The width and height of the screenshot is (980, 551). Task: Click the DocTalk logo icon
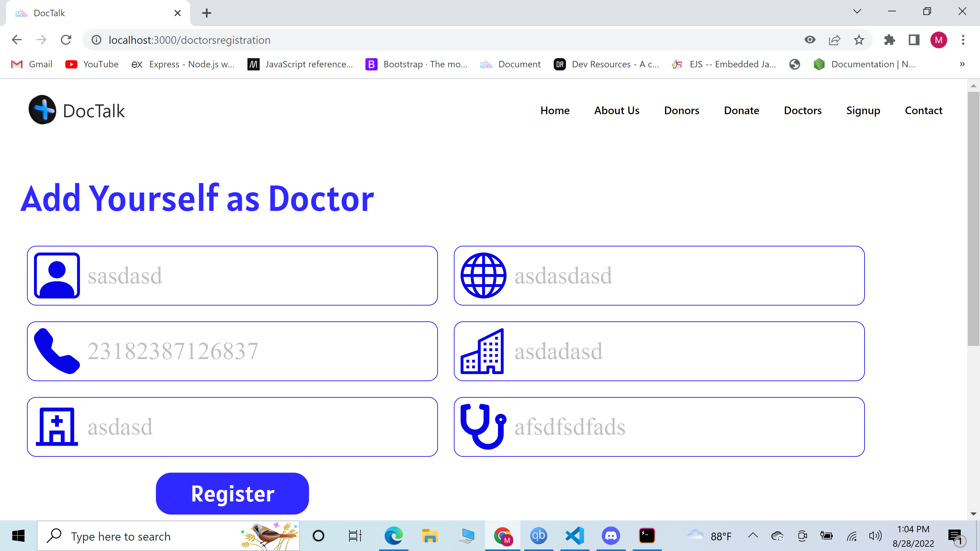click(x=42, y=110)
